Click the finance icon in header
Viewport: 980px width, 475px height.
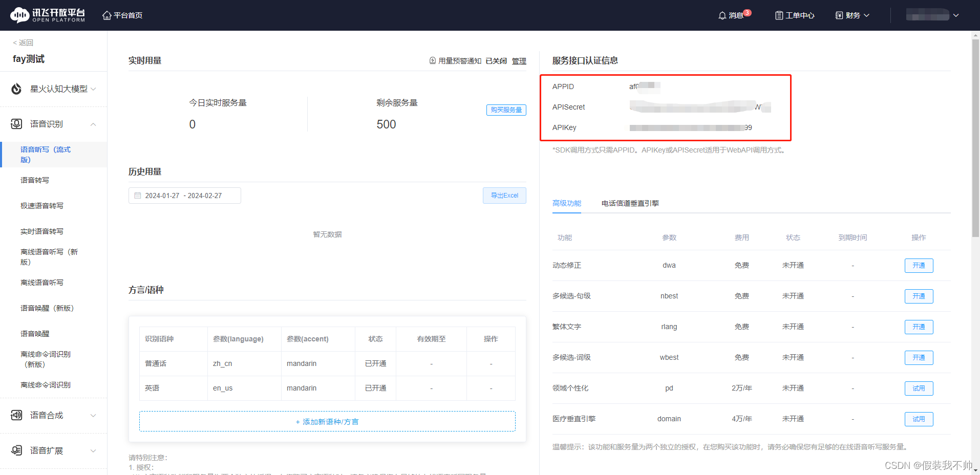(x=839, y=15)
